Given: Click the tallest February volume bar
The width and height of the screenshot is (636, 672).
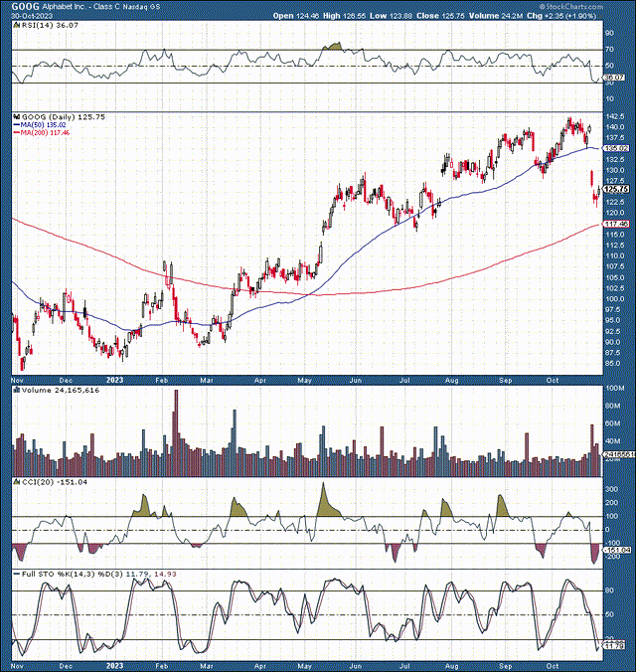Looking at the screenshot, I should pos(175,432).
